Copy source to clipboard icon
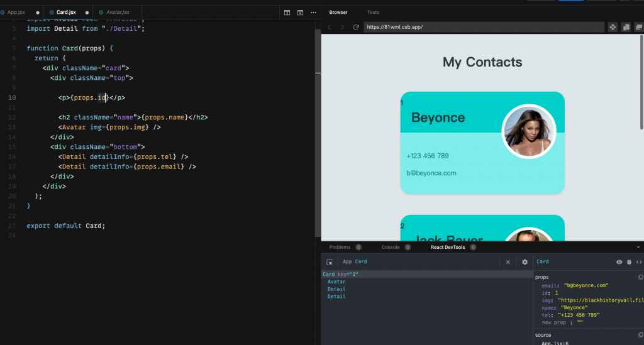The image size is (644, 345). pos(640,335)
